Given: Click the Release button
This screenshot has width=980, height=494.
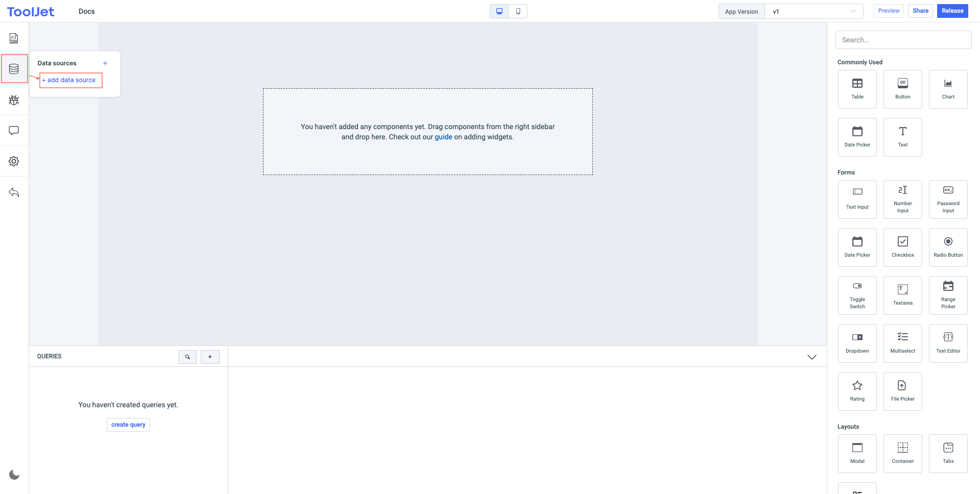Looking at the screenshot, I should tap(952, 11).
